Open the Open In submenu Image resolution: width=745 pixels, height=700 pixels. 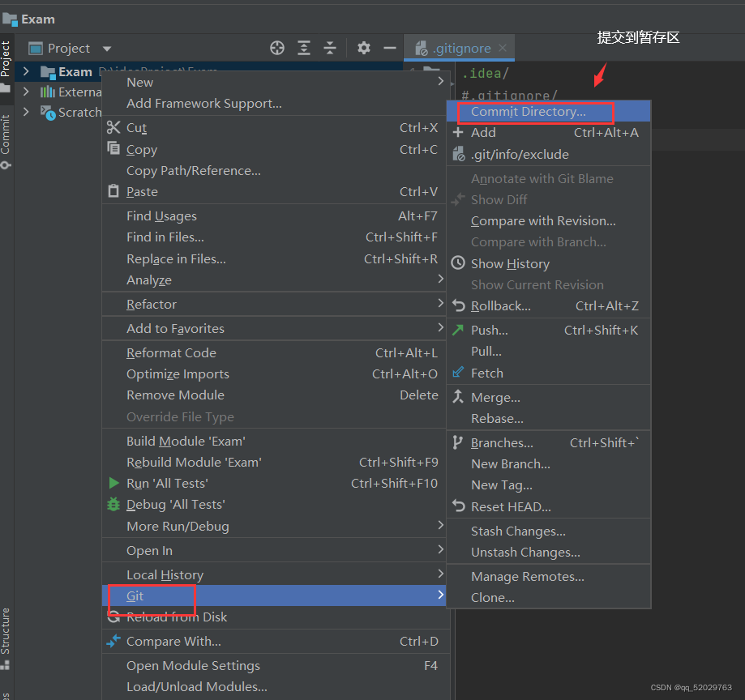[275, 550]
